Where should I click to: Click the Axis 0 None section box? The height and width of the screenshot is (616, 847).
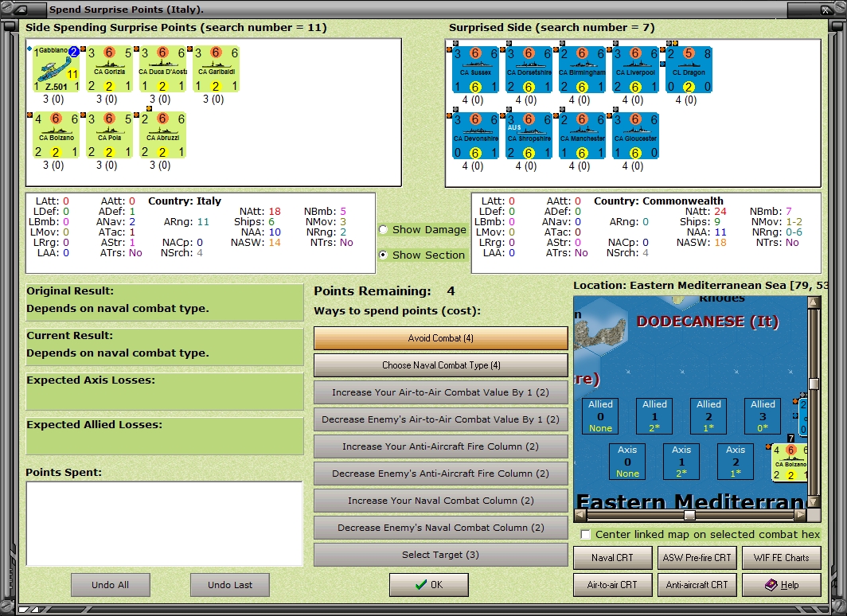tap(627, 461)
